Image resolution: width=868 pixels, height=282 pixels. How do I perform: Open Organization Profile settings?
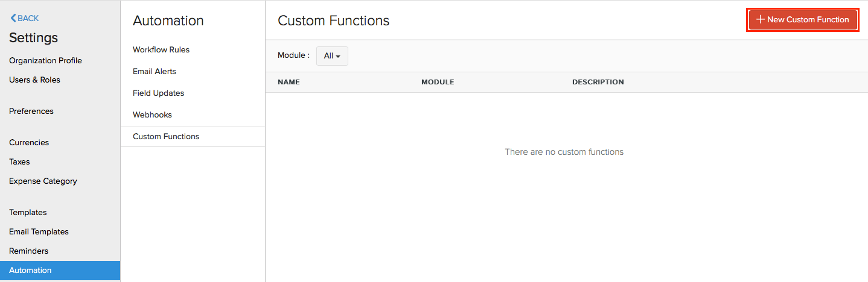(45, 60)
